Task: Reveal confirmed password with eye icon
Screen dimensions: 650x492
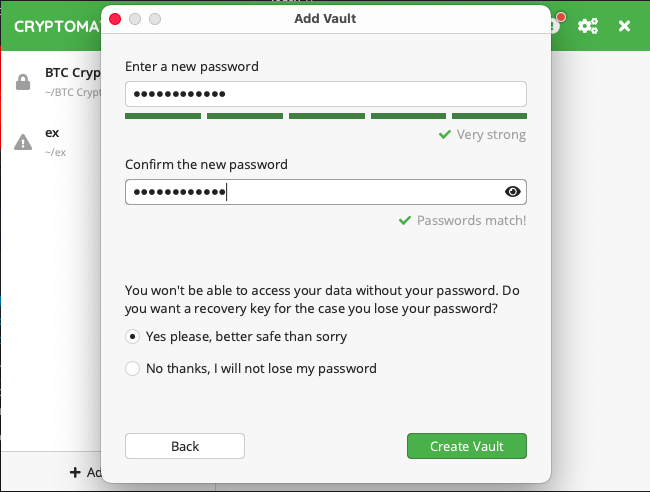Action: tap(513, 192)
